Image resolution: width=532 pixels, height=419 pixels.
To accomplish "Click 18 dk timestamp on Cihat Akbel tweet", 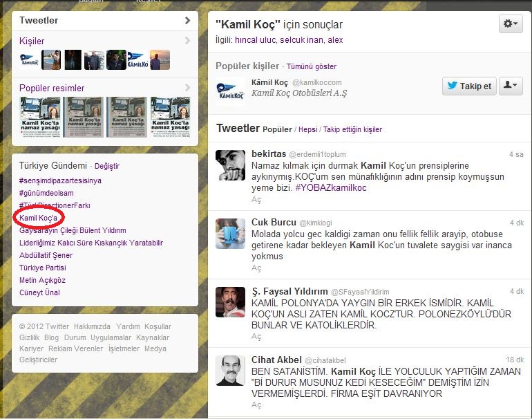I will click(x=515, y=360).
